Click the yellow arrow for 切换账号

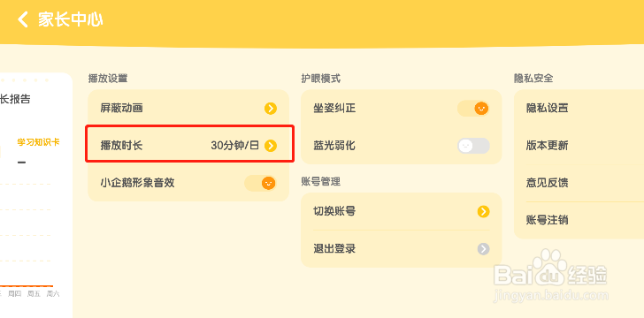point(483,212)
